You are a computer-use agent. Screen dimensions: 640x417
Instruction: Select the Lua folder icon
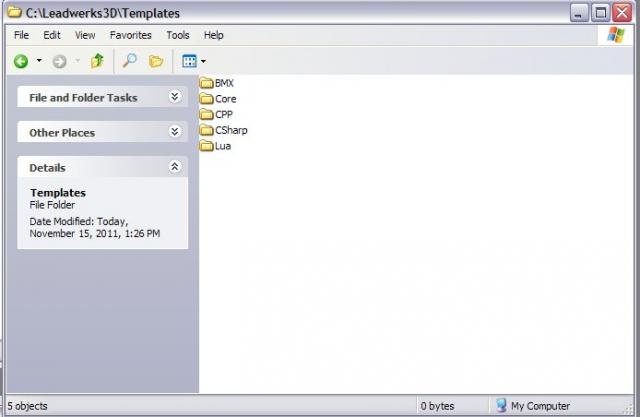click(x=207, y=145)
